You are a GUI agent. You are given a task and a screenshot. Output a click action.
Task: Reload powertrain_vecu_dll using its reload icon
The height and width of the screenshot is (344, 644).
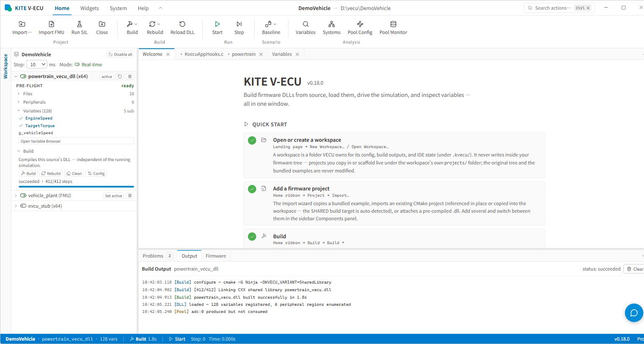(120, 77)
